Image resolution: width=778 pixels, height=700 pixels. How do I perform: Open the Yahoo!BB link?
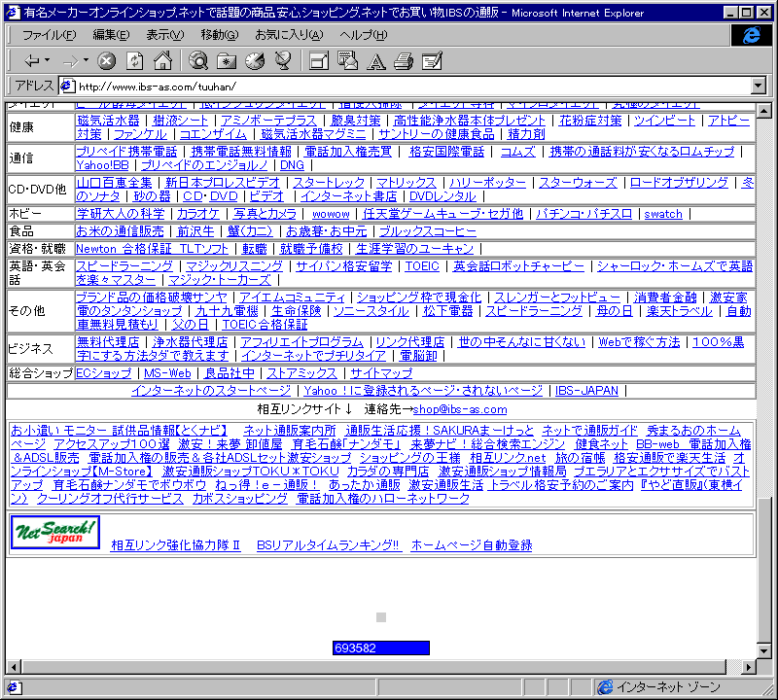click(102, 165)
